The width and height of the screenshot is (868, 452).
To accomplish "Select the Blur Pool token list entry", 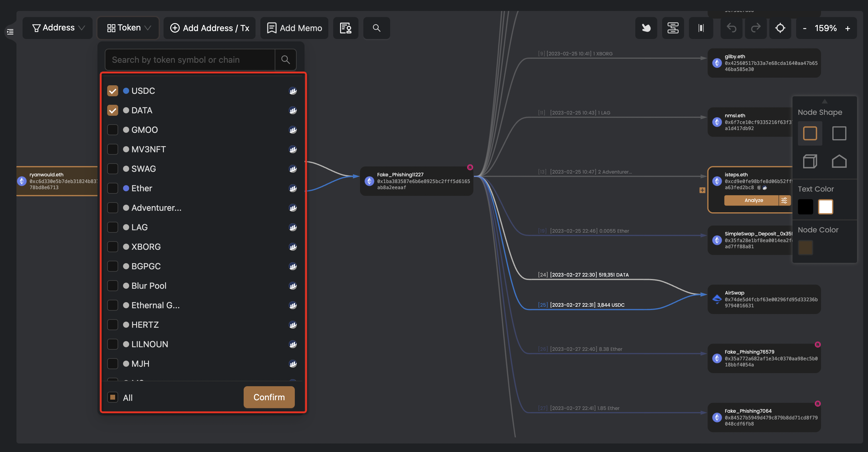I will point(149,286).
